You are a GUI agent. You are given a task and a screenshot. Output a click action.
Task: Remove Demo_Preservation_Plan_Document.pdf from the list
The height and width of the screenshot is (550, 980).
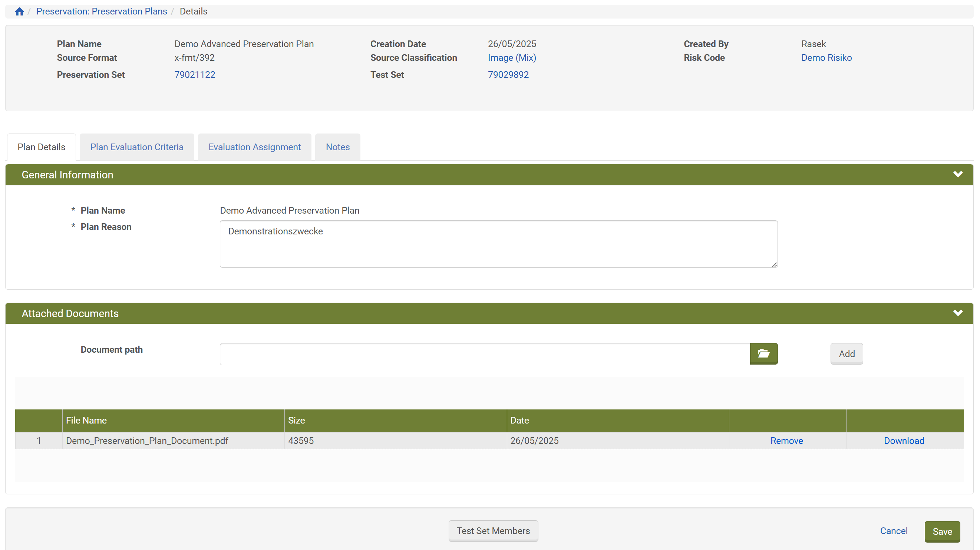coord(786,440)
